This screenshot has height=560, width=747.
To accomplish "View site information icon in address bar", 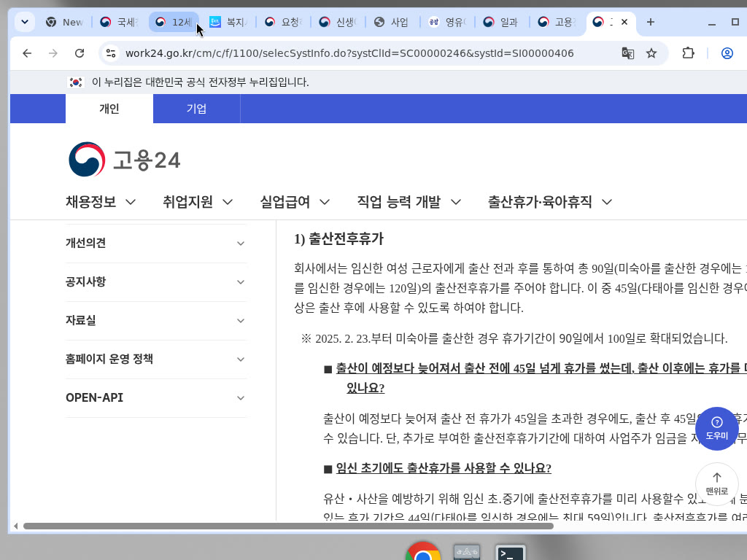I will click(x=111, y=53).
